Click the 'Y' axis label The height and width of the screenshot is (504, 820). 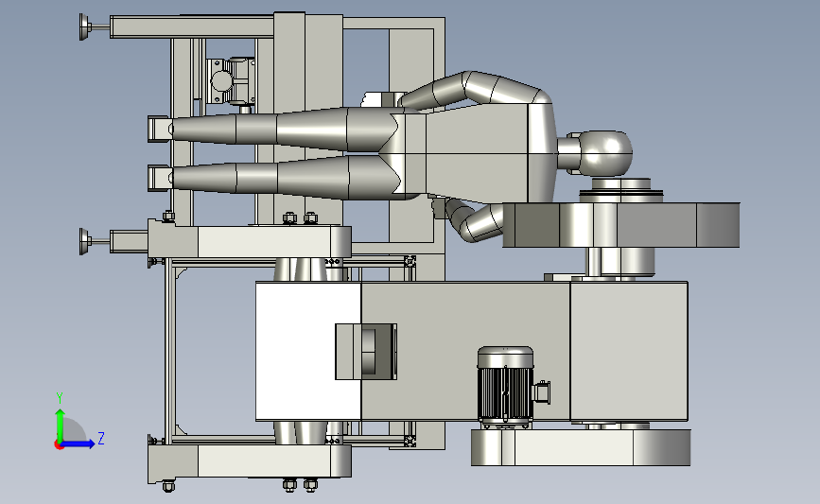60,398
